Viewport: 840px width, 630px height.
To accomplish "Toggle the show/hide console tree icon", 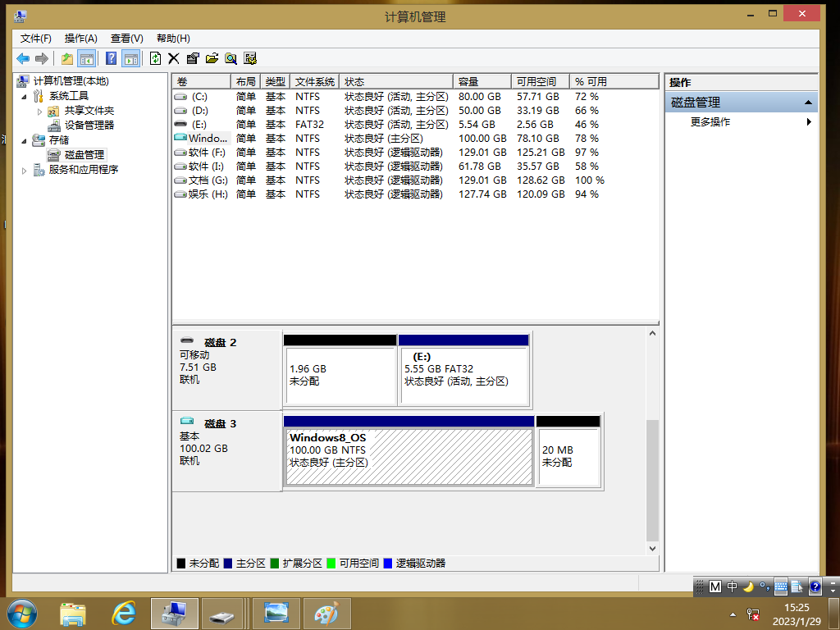I will click(x=86, y=58).
